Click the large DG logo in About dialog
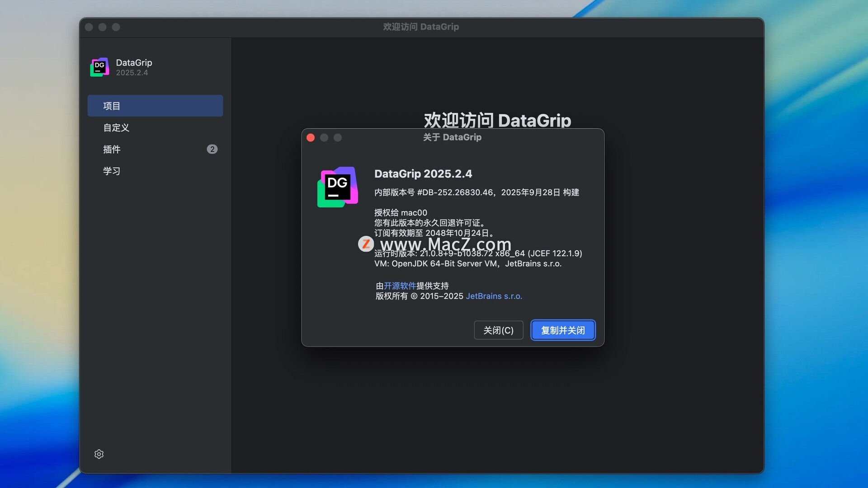Screen dimensions: 868x488 click(338, 187)
